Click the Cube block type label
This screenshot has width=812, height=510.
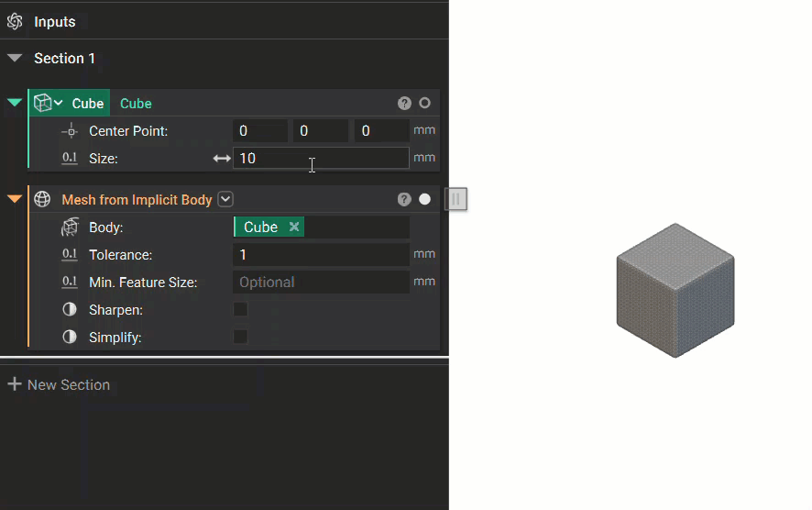point(87,103)
